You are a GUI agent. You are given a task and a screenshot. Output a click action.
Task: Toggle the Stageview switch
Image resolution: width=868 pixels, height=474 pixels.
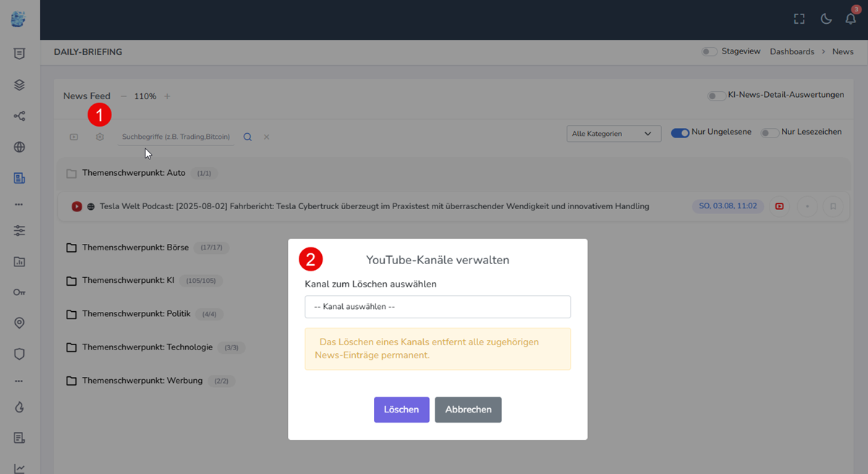(710, 52)
